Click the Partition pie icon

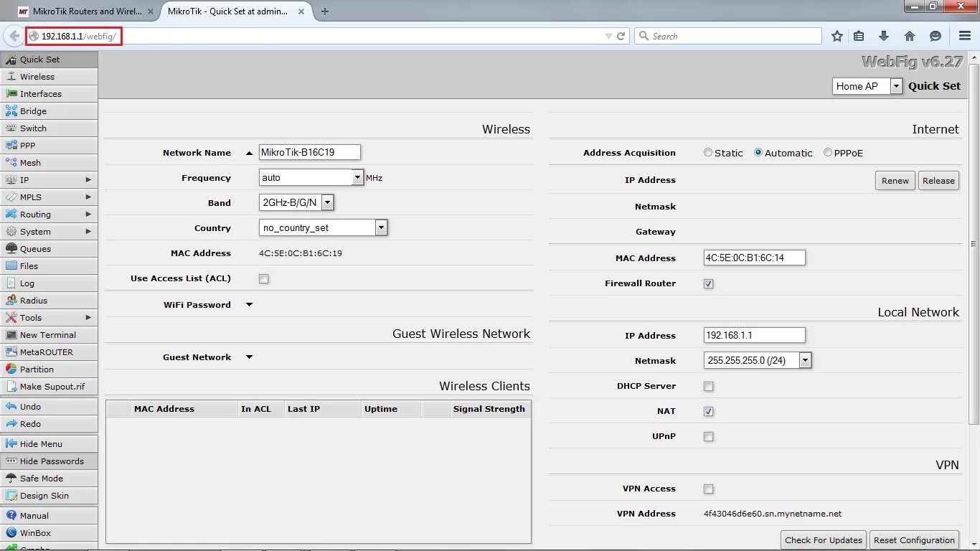pos(11,369)
